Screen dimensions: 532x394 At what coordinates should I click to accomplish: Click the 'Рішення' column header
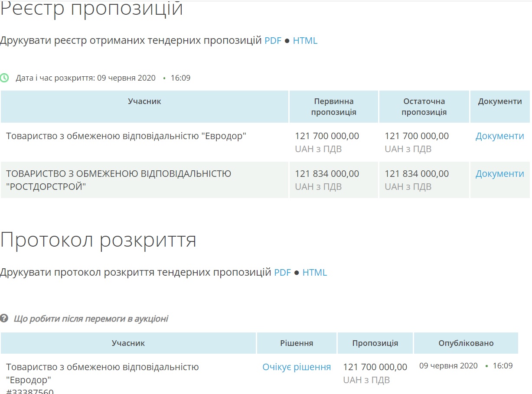point(297,343)
